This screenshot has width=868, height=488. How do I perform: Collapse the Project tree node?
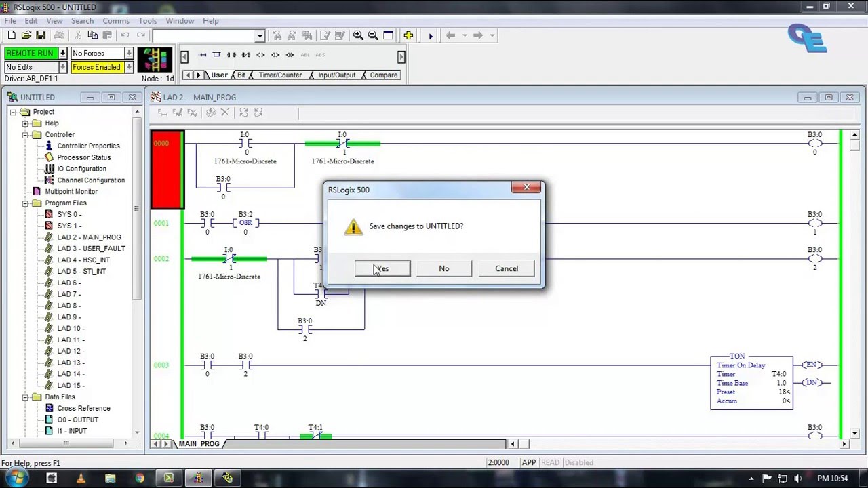click(x=13, y=112)
